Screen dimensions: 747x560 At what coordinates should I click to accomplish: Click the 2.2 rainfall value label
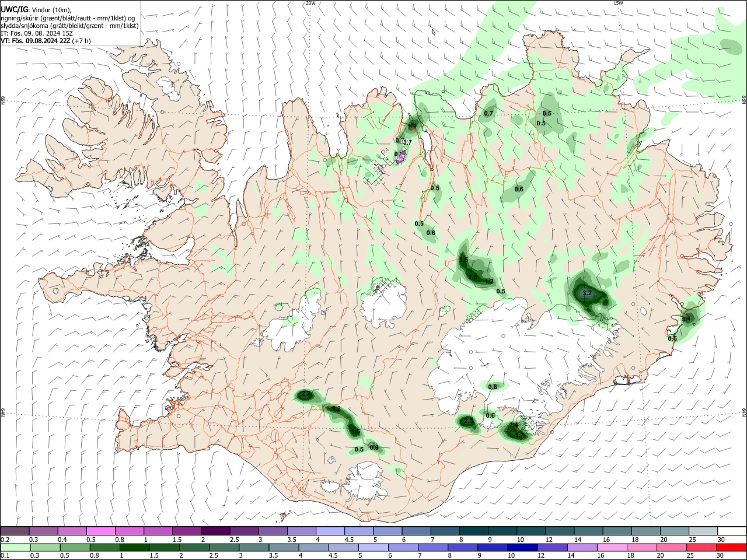[306, 394]
